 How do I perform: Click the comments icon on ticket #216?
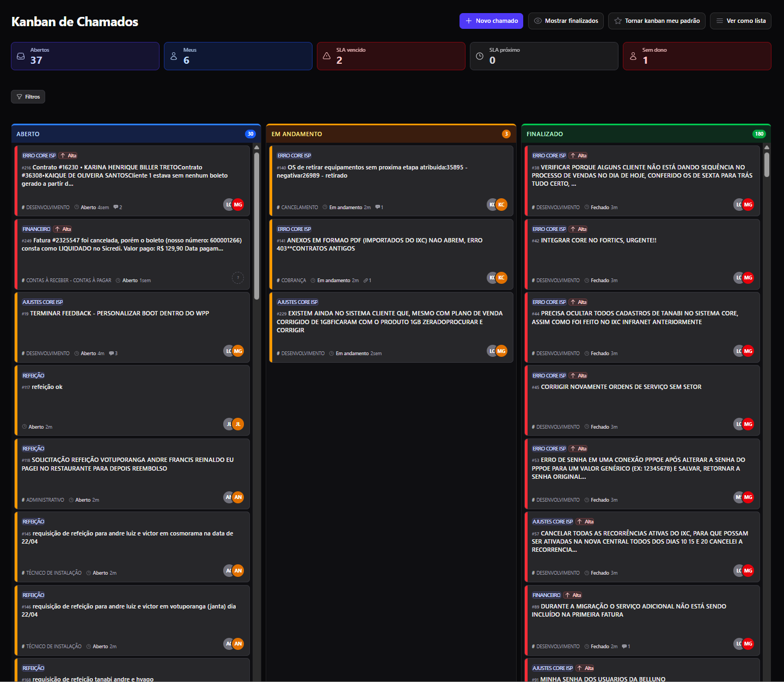pos(116,208)
